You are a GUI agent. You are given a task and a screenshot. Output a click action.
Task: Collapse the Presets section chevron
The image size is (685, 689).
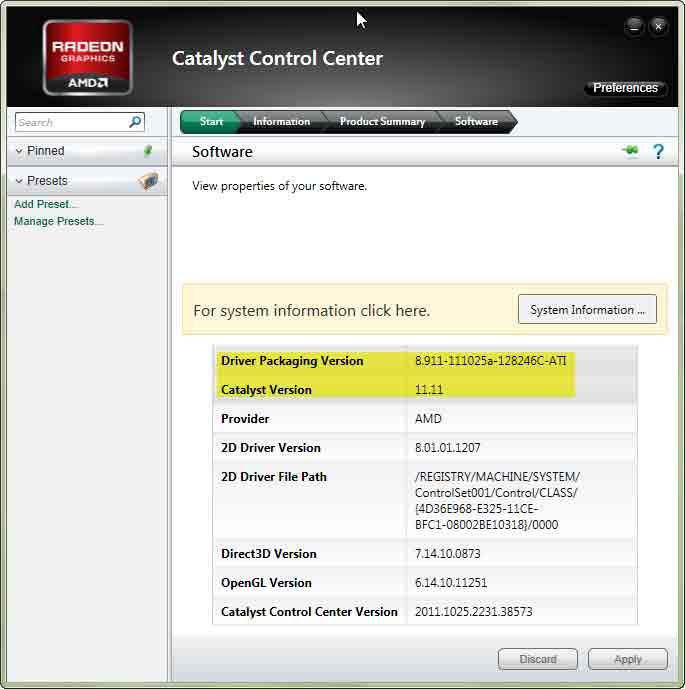[19, 181]
